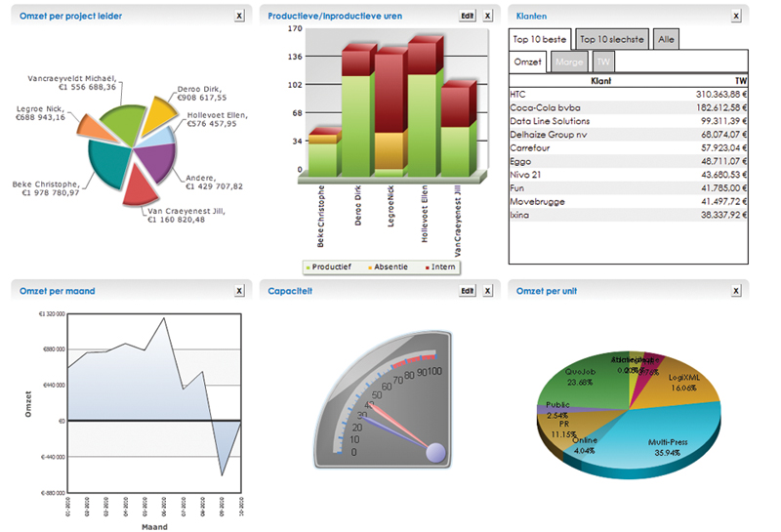Click the Absentie legend entry
The width and height of the screenshot is (781, 532).
click(388, 267)
